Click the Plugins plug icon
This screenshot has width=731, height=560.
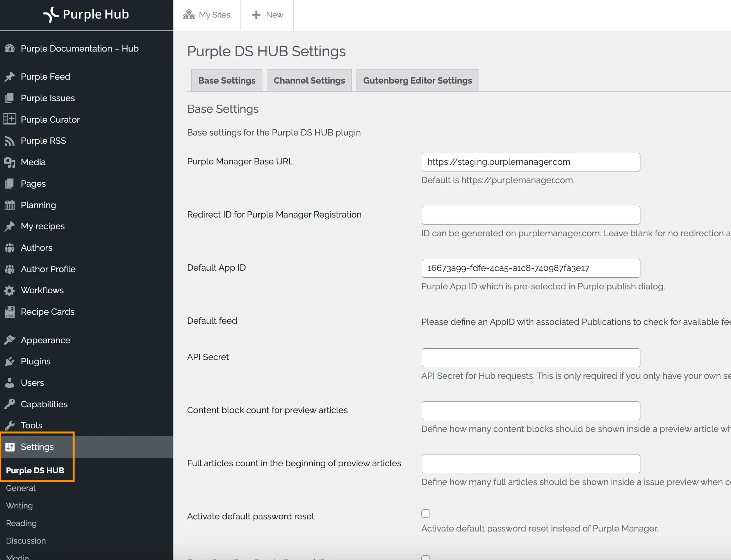tap(10, 362)
